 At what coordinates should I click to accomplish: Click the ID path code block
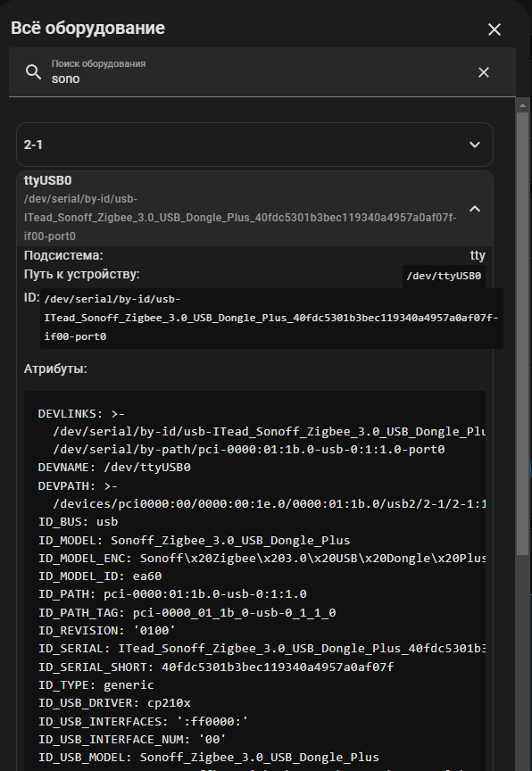click(x=271, y=319)
